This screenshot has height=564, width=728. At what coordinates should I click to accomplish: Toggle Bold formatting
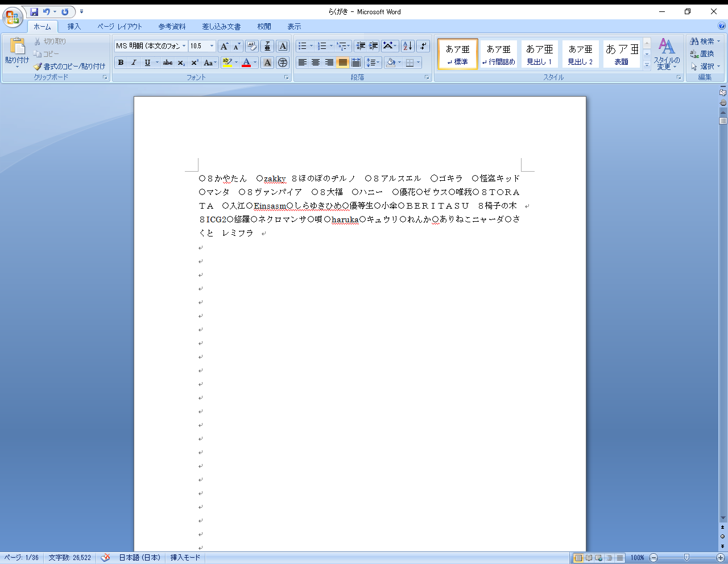pos(121,63)
